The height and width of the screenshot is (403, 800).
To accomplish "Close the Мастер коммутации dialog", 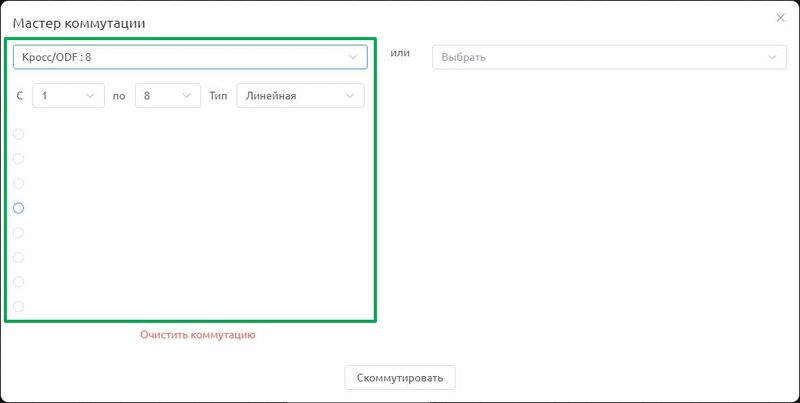I will [780, 18].
